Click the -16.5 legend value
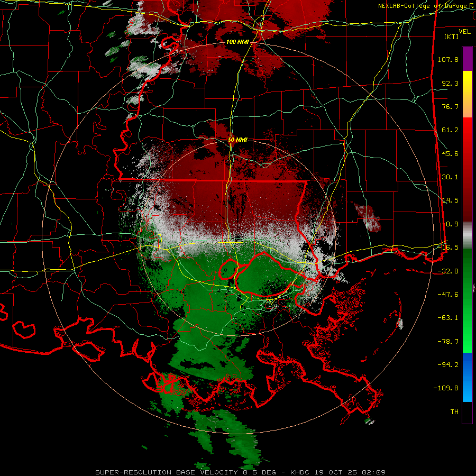476x476 pixels. (x=448, y=248)
